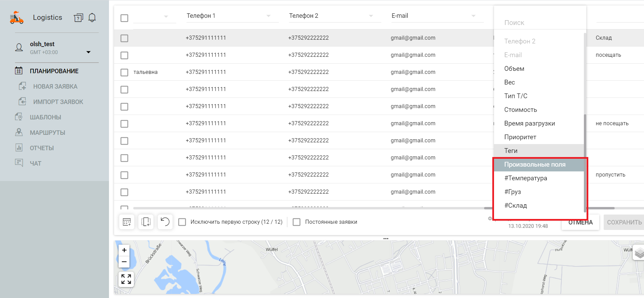Open the notifications bell
This screenshot has height=298, width=644.
click(92, 17)
